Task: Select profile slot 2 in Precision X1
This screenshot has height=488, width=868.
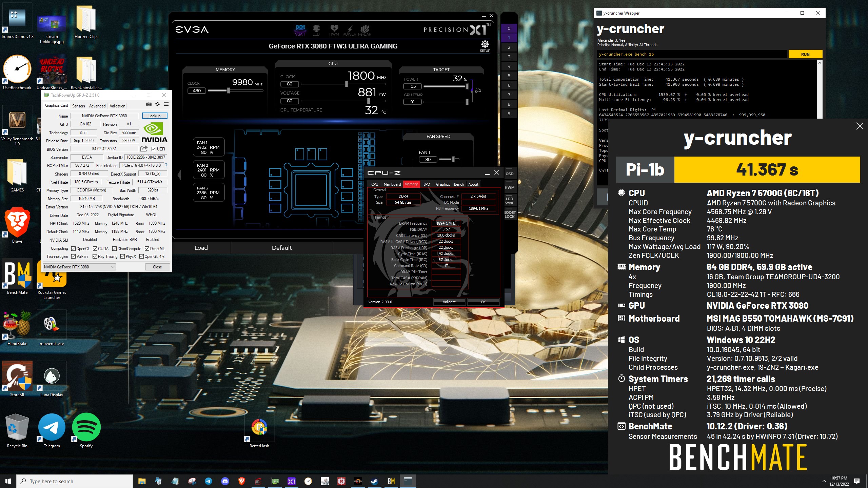Action: coord(509,47)
